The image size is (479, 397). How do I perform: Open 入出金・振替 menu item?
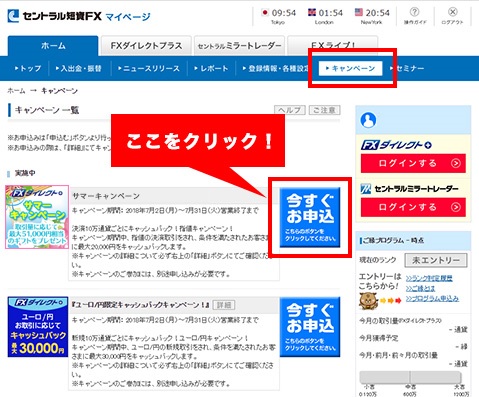tap(79, 68)
